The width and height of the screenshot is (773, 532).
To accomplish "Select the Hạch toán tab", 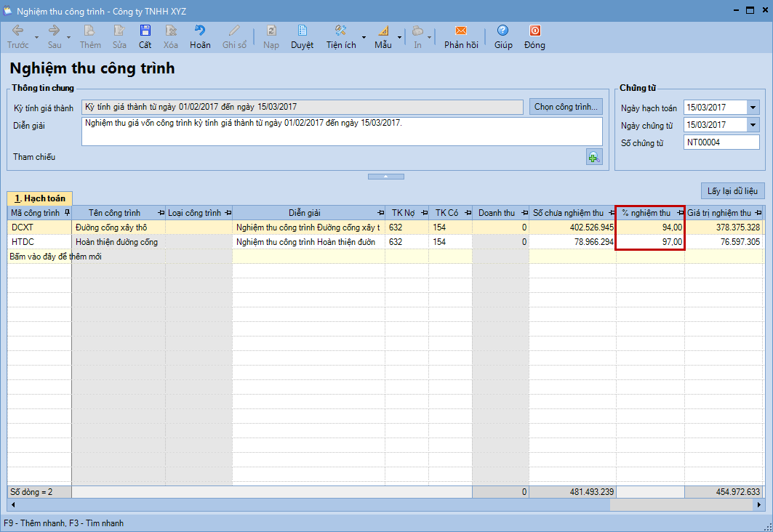I will 40,198.
